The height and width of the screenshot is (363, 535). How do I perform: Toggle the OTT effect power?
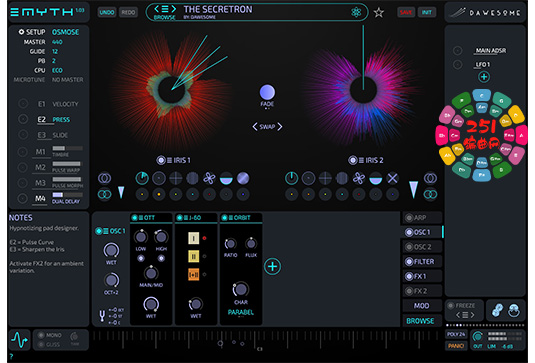click(x=134, y=217)
